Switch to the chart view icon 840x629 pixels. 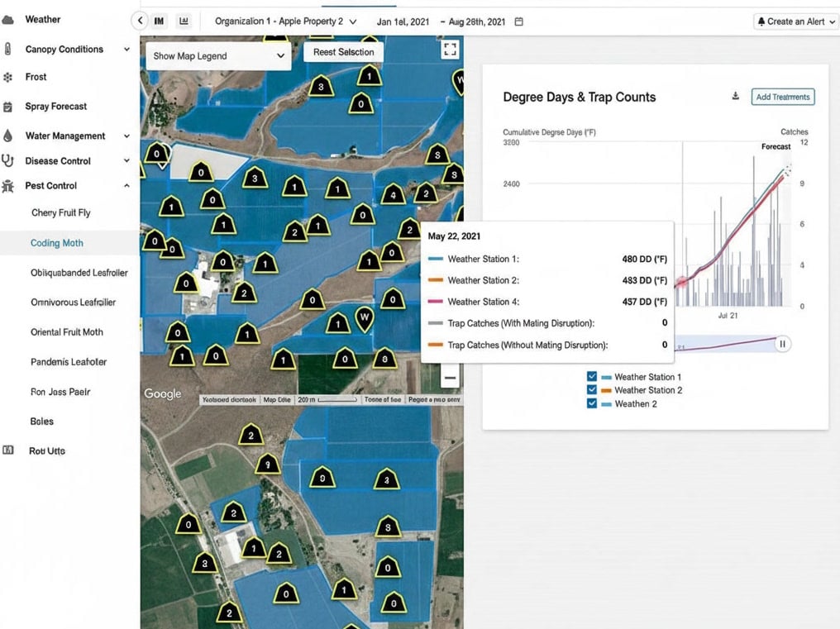point(184,21)
